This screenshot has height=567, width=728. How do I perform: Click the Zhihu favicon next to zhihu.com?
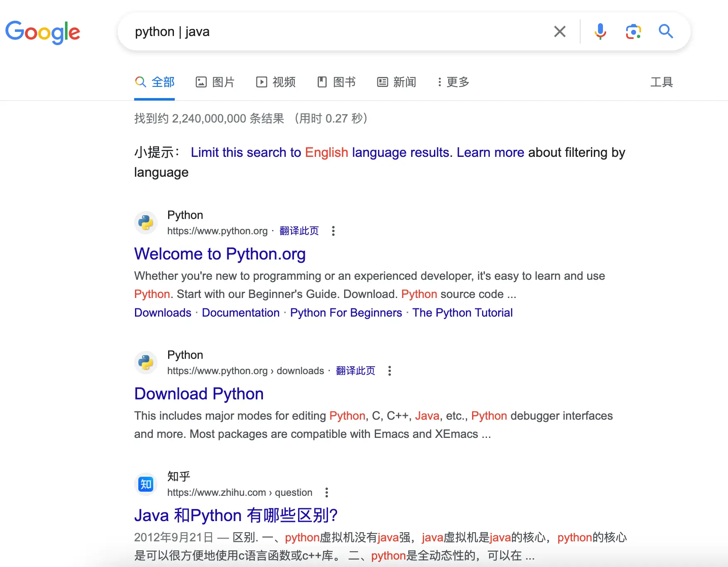click(145, 484)
